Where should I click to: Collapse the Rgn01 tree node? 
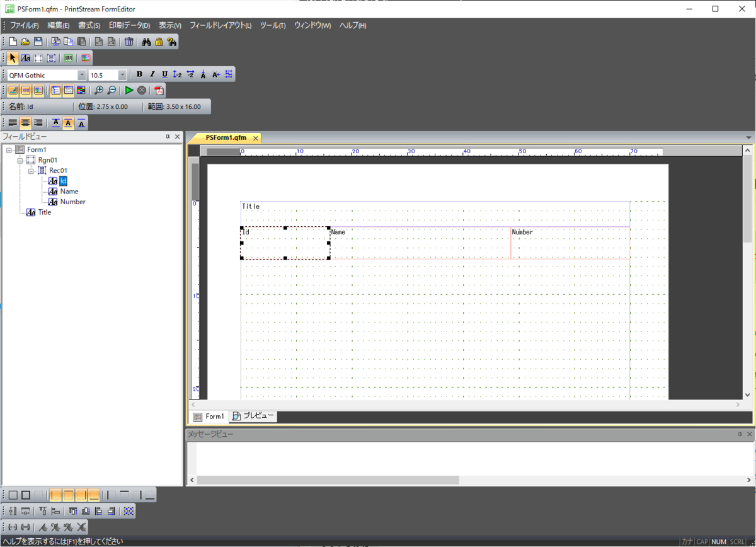click(20, 160)
